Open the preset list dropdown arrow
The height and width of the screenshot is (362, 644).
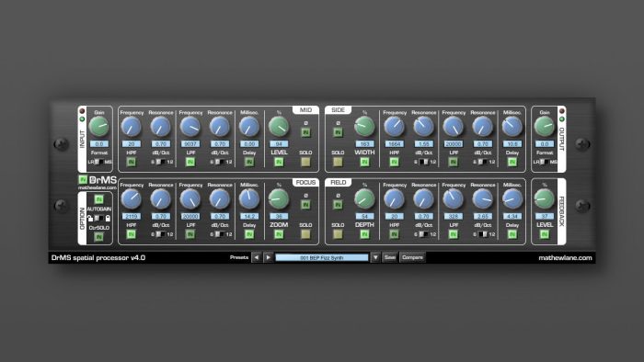coord(375,257)
